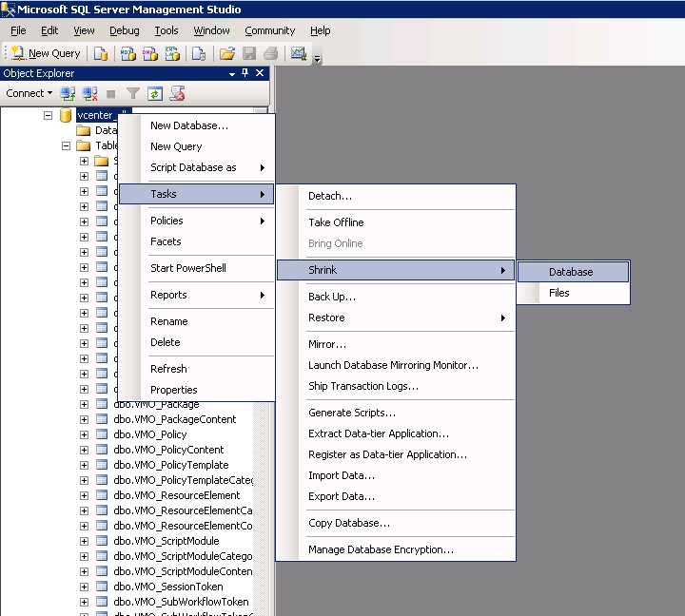685x616 pixels.
Task: Choose Start PowerShell in context menu
Action: click(197, 268)
